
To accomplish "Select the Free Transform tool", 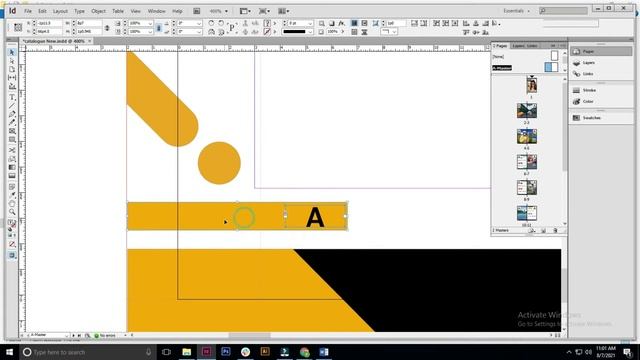I will click(x=12, y=159).
